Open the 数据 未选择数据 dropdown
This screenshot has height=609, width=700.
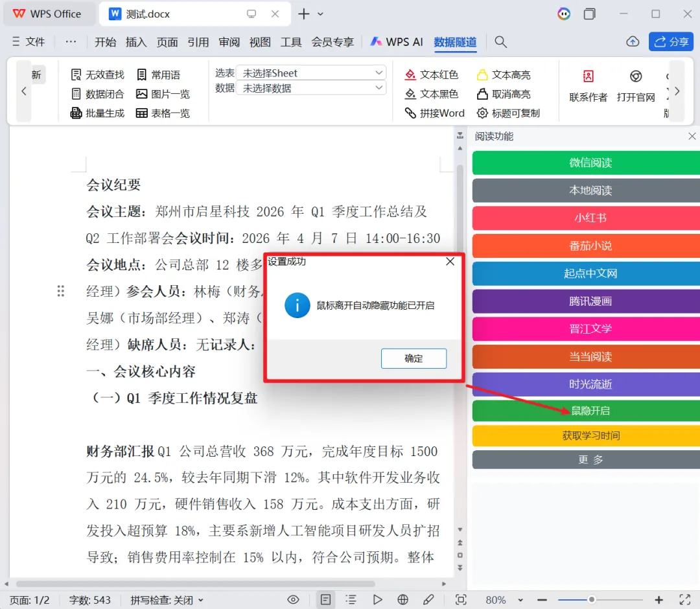[x=311, y=88]
